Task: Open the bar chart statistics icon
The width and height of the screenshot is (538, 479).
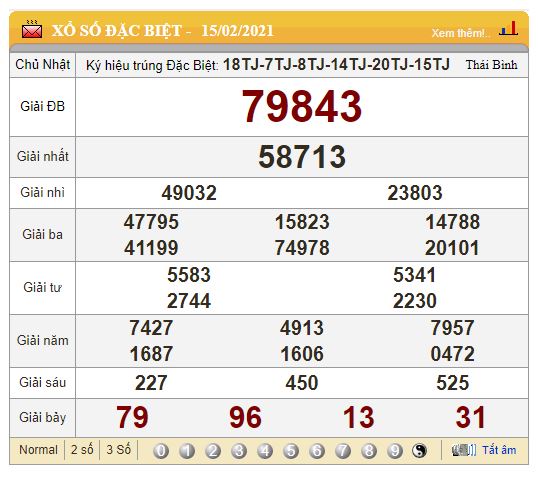Action: click(508, 28)
